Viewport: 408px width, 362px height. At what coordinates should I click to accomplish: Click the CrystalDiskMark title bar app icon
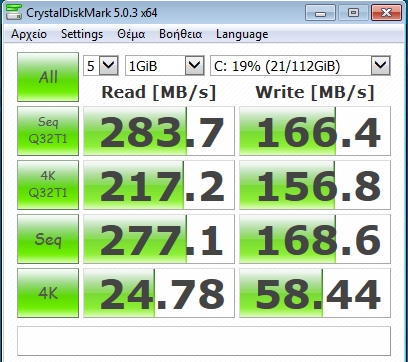(14, 13)
